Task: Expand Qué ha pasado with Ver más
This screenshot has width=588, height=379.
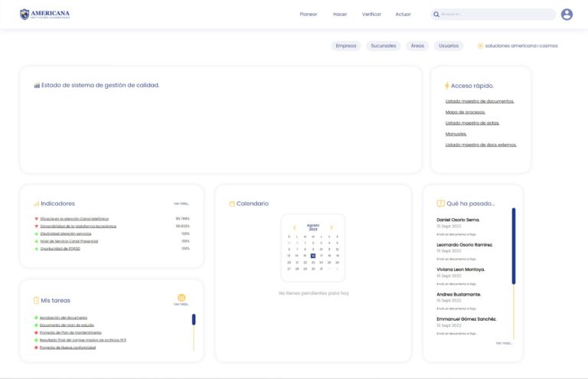Action: pos(504,343)
